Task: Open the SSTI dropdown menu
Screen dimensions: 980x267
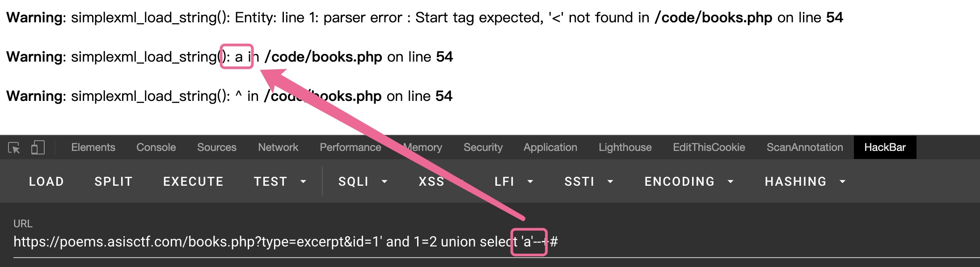Action: point(588,181)
